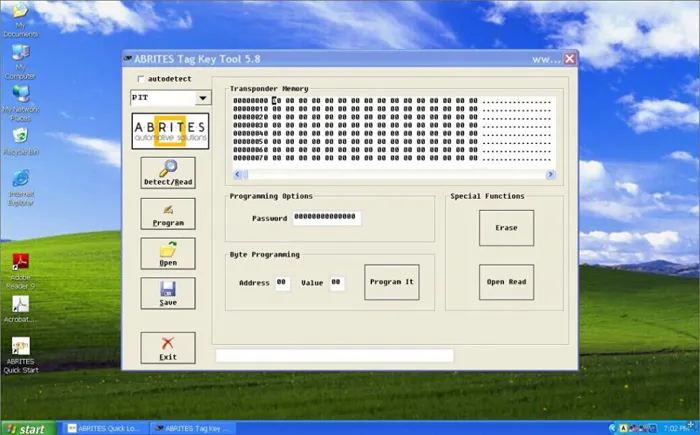Viewport: 700px width, 435px height.
Task: Select My Computer desktop icon
Action: pos(20,62)
